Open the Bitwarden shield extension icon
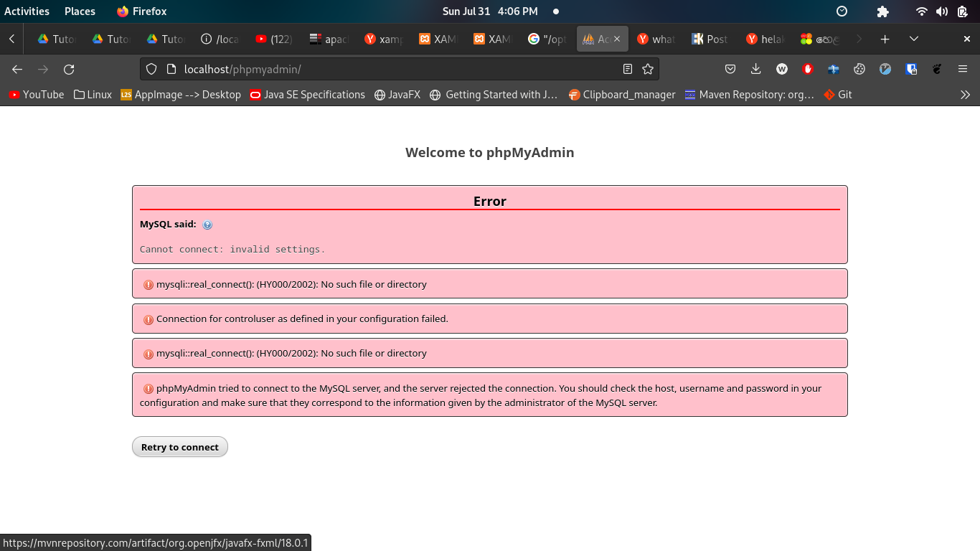Screen dimensions: 980x551 911,69
